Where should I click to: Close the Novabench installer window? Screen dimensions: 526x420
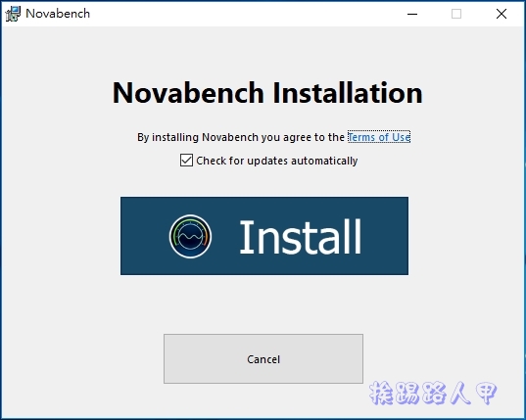coord(502,14)
